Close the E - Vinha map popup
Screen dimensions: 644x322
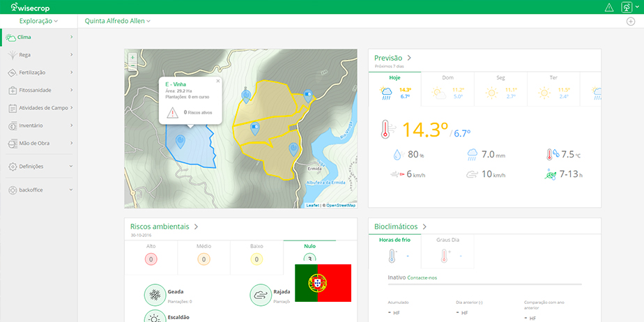pyautogui.click(x=217, y=81)
